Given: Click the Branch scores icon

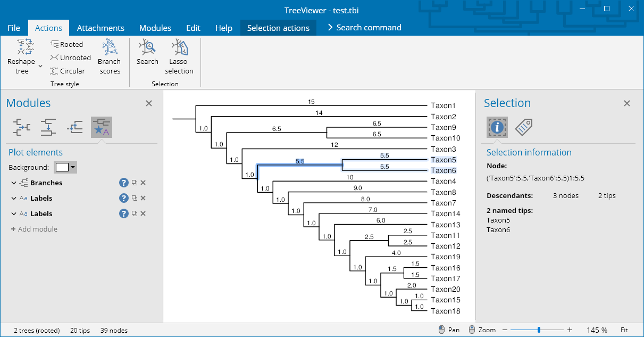Looking at the screenshot, I should pos(109,56).
